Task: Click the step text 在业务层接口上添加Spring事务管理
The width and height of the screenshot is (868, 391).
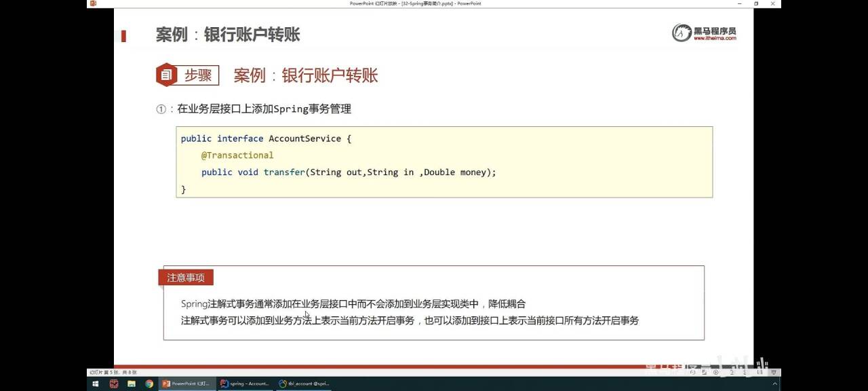Action: [264, 109]
